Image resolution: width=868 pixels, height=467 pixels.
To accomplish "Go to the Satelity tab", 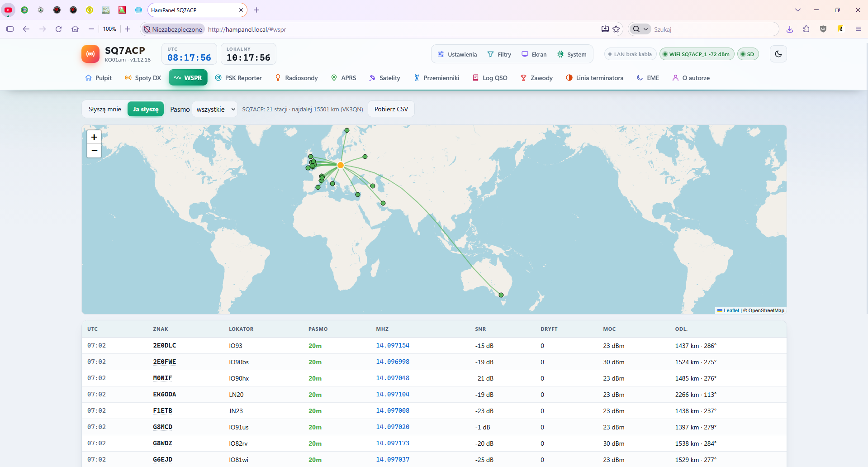I will point(384,78).
